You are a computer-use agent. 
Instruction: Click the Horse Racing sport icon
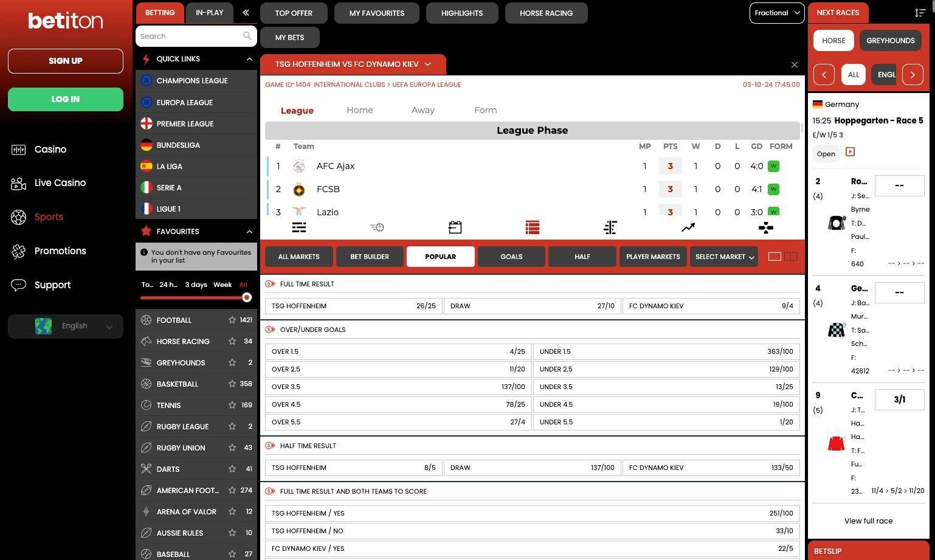(146, 341)
